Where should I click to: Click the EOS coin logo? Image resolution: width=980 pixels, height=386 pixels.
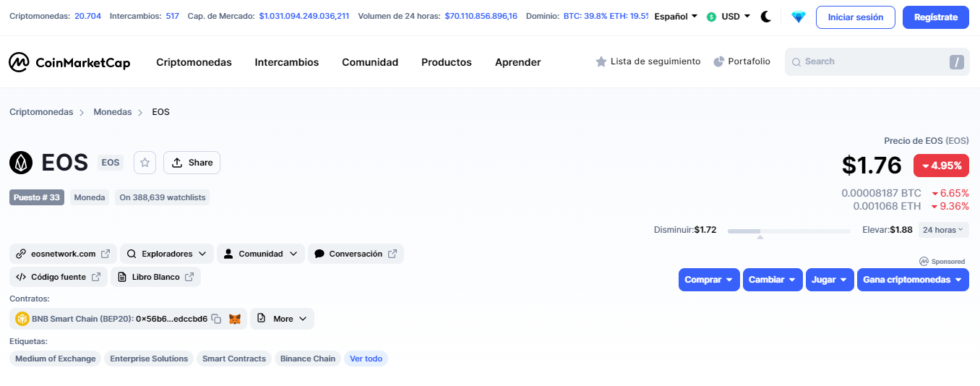tap(21, 163)
